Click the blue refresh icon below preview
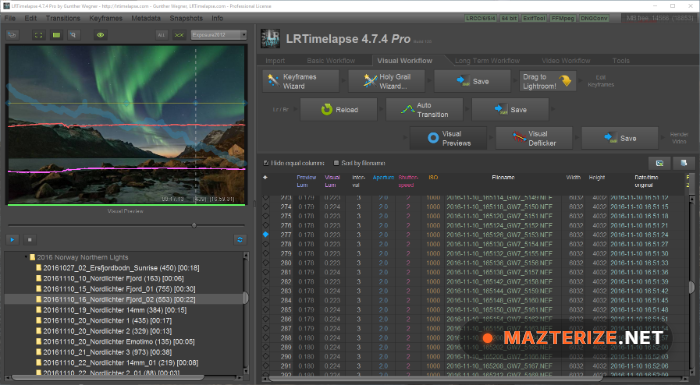This screenshot has height=385, width=700. [240, 240]
